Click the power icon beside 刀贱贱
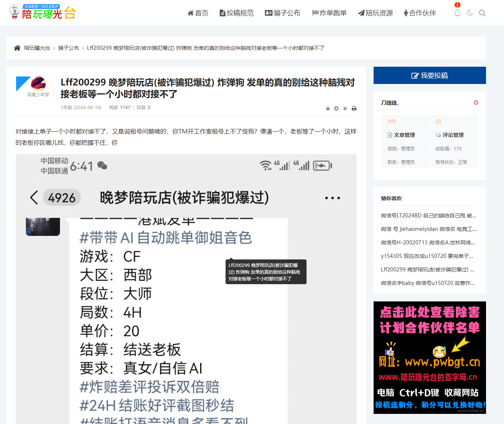The height and width of the screenshot is (424, 504). [476, 102]
